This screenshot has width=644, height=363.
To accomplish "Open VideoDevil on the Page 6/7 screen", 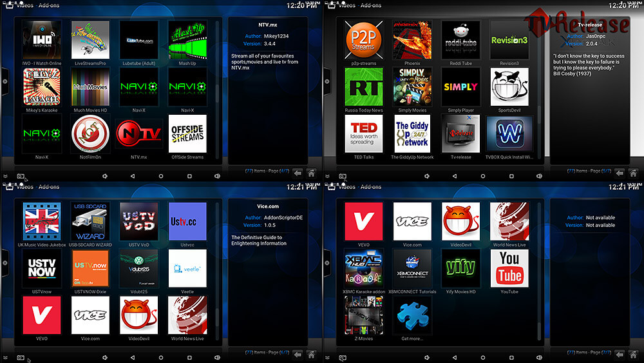I will [139, 315].
